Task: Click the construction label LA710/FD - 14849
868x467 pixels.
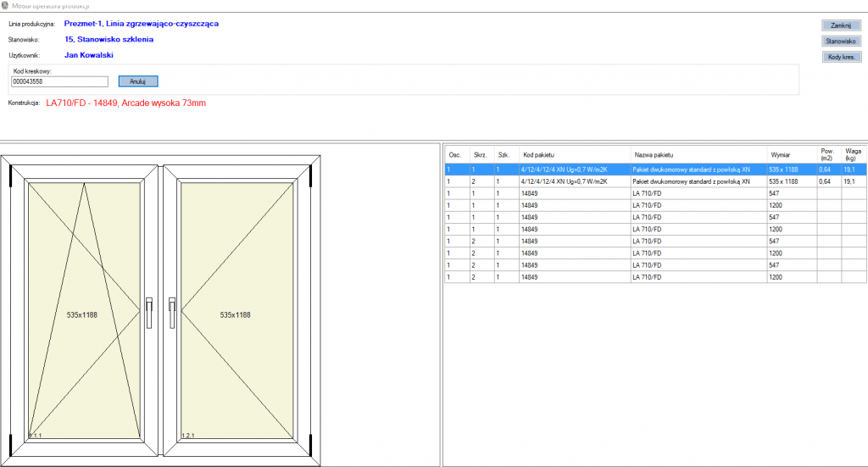Action: (x=125, y=103)
